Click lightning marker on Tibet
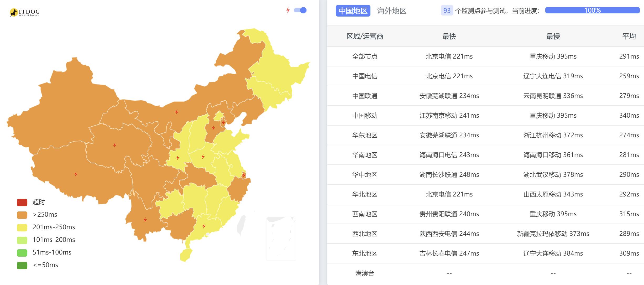Viewport: 644px width, 285px height. click(76, 174)
